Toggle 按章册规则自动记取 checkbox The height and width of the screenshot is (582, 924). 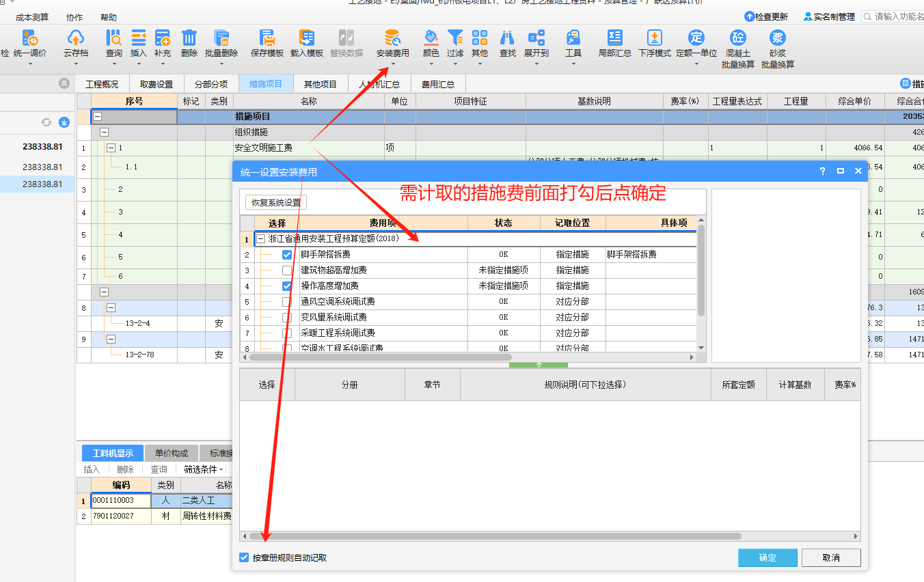[x=244, y=557]
